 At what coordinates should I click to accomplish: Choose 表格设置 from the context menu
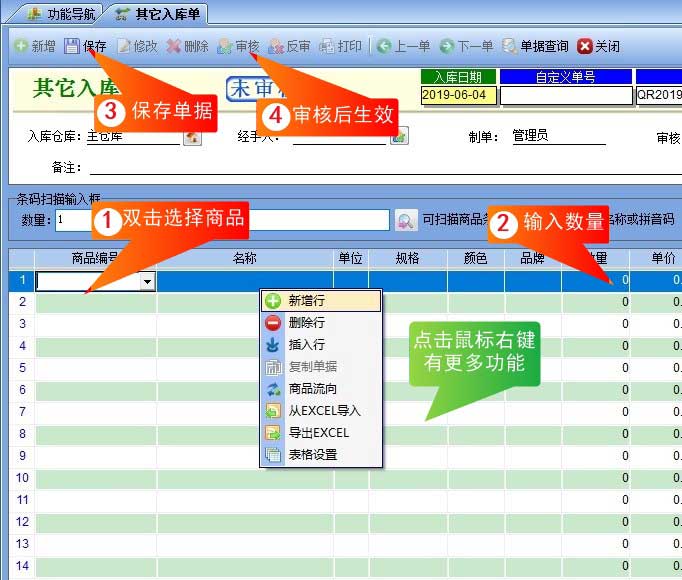coord(321,455)
